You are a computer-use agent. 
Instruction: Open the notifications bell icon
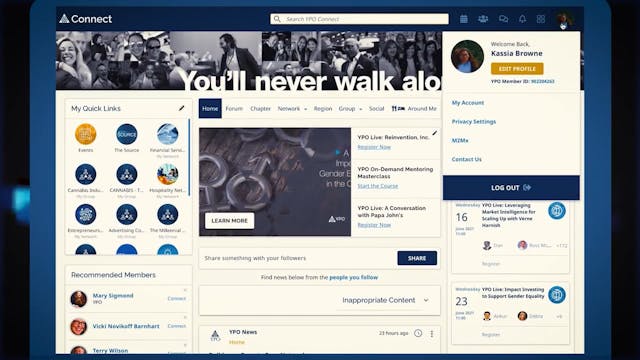[522, 19]
